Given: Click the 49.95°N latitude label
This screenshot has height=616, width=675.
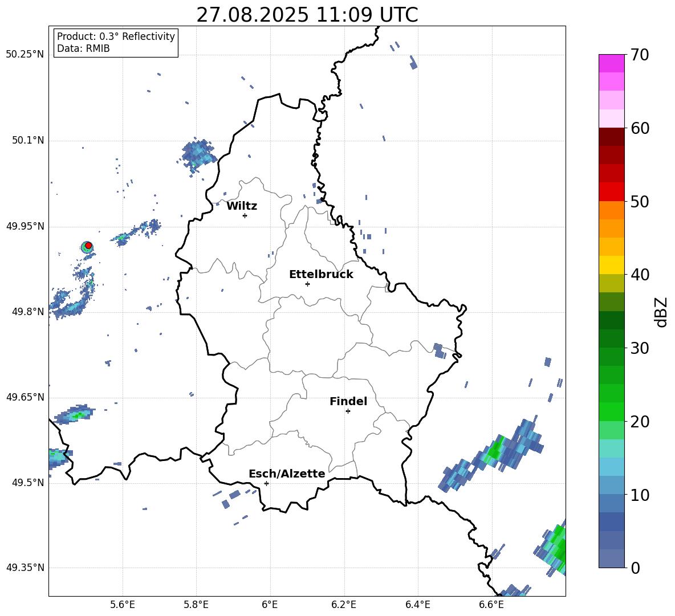Looking at the screenshot, I should click(x=25, y=226).
